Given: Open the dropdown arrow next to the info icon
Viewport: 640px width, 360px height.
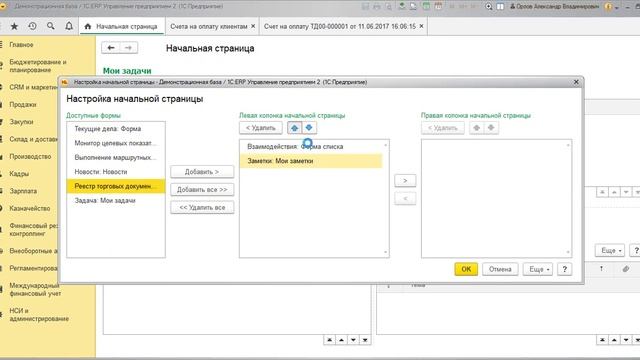Looking at the screenshot, I should pyautogui.click(x=617, y=7).
